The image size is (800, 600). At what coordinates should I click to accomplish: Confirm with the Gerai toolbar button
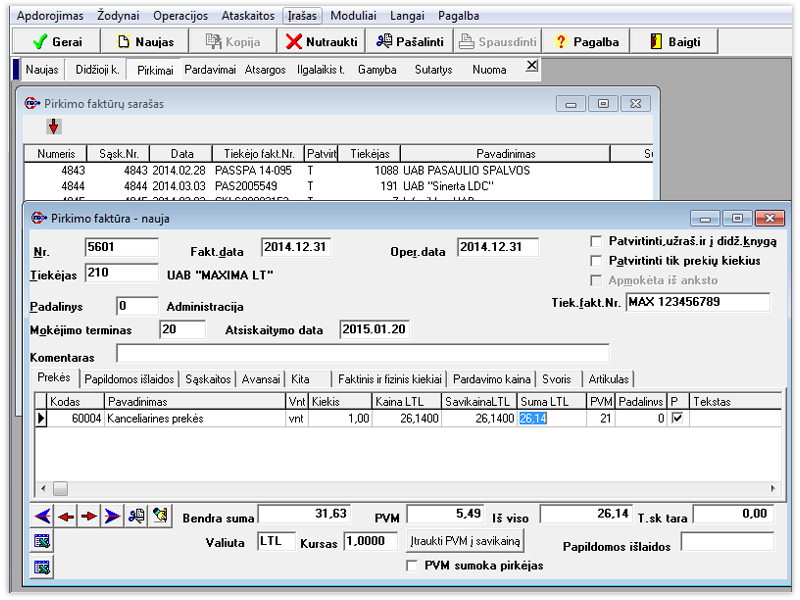coord(57,41)
